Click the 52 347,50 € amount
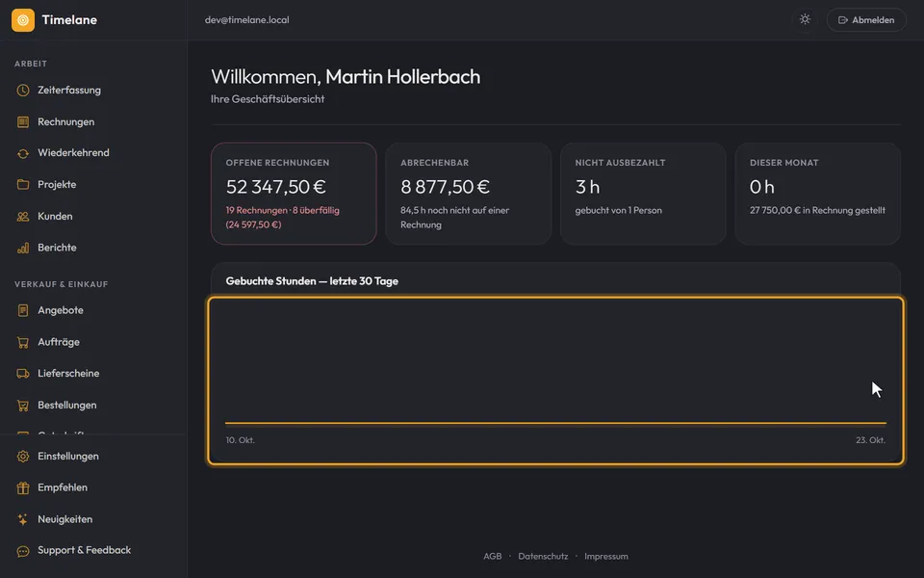924x578 pixels. (276, 187)
